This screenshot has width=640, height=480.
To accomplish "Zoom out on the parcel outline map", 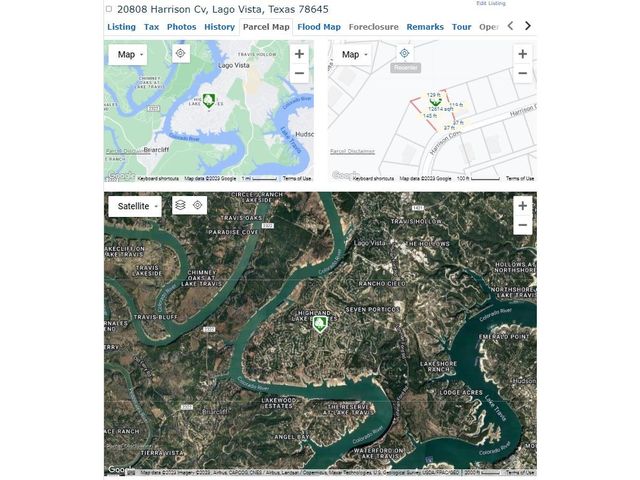I will (522, 73).
